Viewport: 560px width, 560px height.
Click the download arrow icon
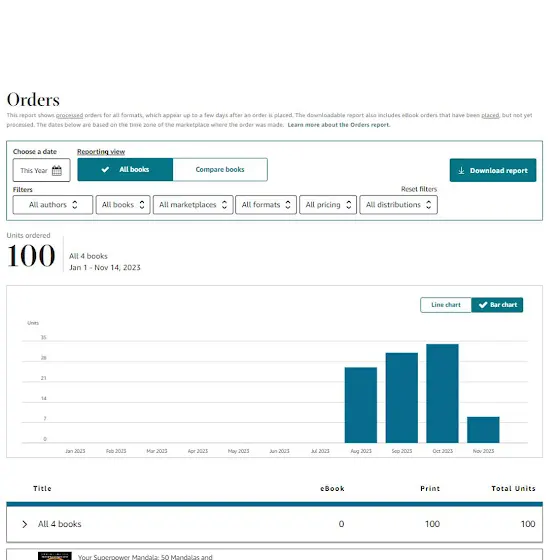click(461, 170)
